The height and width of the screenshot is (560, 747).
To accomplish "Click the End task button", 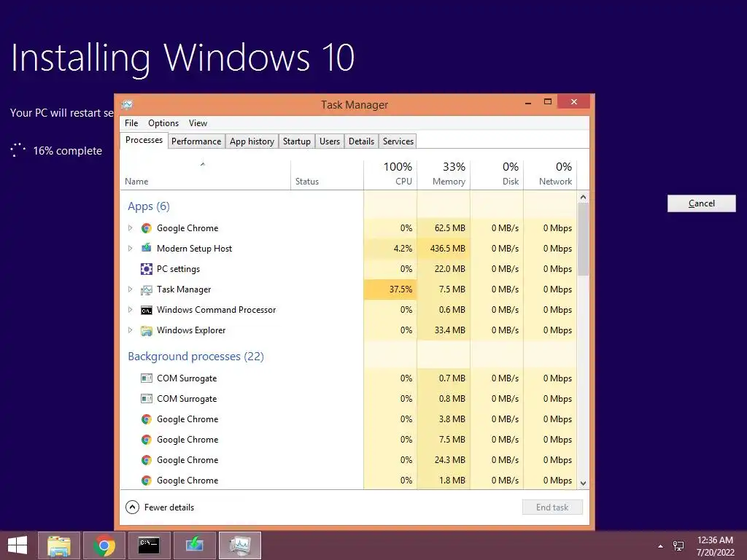I will [552, 507].
